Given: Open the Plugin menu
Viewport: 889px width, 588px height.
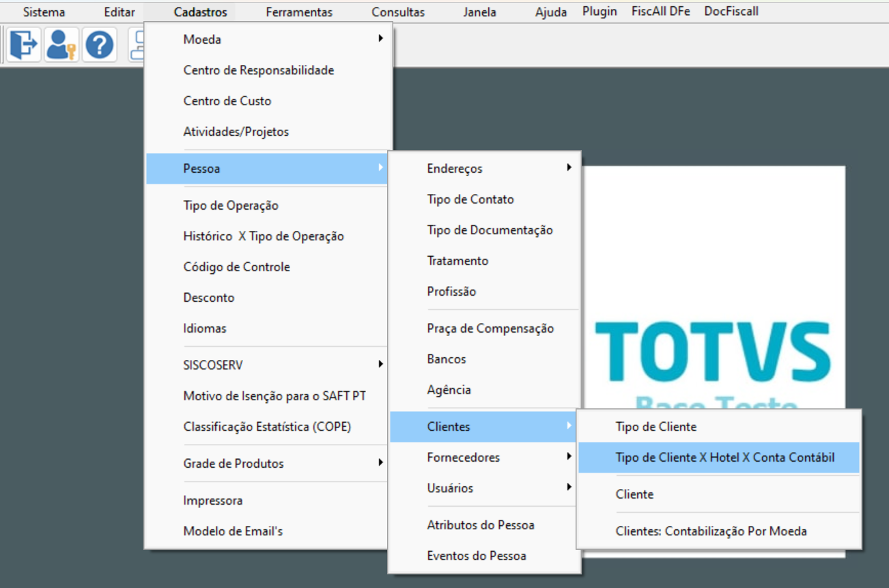Looking at the screenshot, I should 599,12.
